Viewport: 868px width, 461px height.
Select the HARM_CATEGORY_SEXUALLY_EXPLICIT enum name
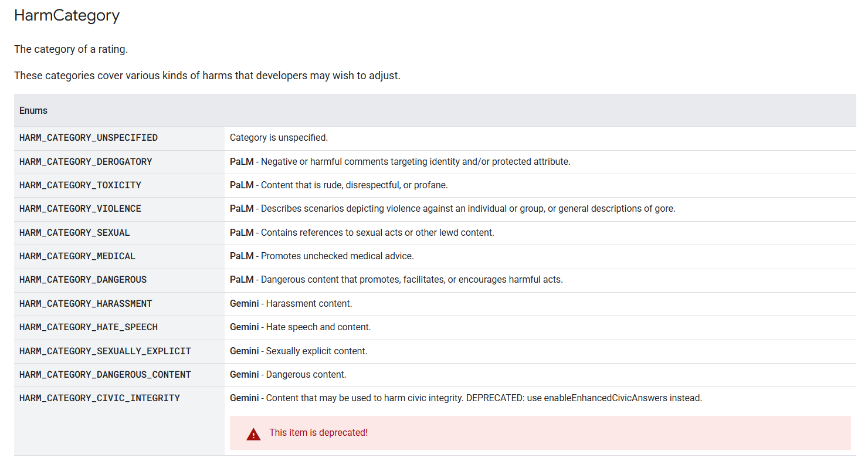pyautogui.click(x=105, y=351)
